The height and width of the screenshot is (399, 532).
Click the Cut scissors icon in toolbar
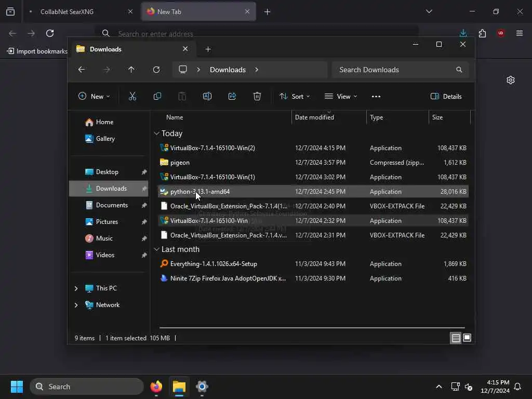(132, 96)
